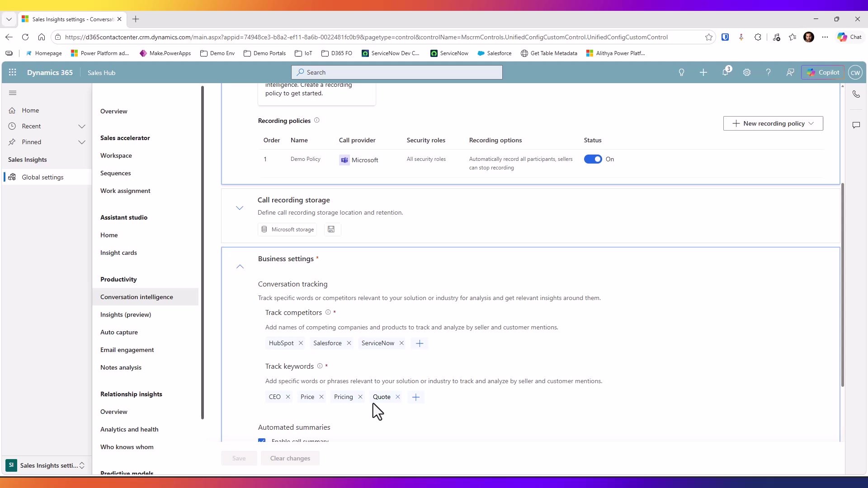Remove the ServiceNow competitor tag
Image resolution: width=868 pixels, height=488 pixels.
pos(401,343)
